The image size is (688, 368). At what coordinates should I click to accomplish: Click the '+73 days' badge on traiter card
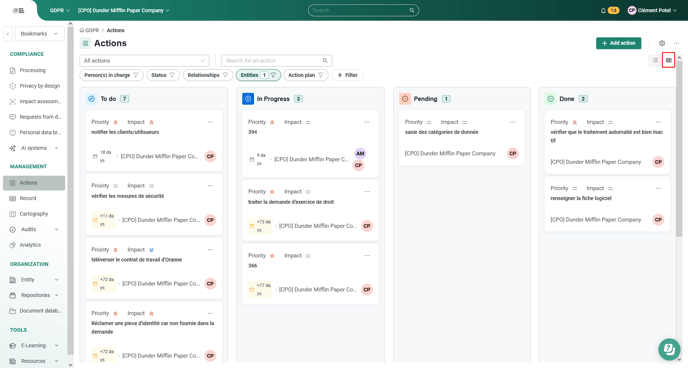pos(260,226)
